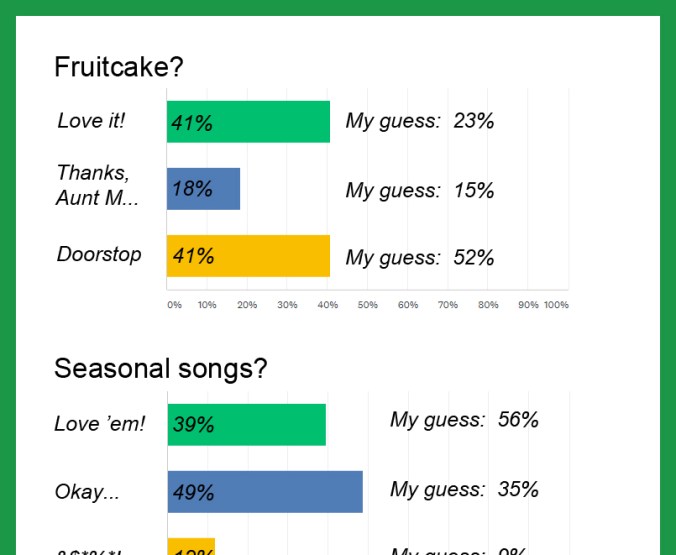Click the 50% axis tick label
Viewport: 676px width, 555px height.
(x=367, y=305)
